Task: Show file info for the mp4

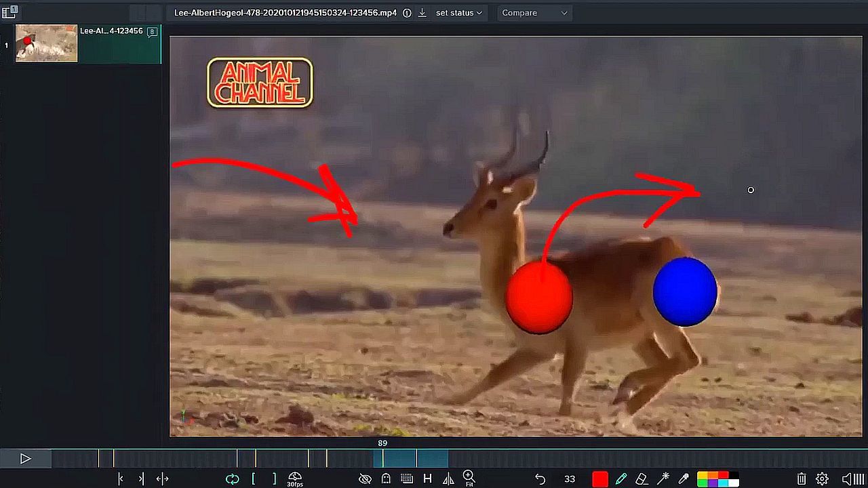Action: tap(407, 13)
